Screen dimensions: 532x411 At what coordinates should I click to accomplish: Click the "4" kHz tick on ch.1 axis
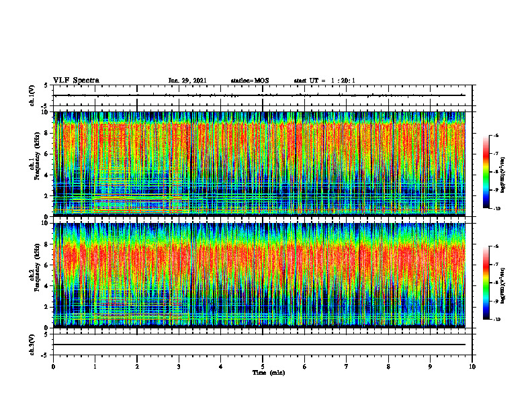tap(47, 175)
